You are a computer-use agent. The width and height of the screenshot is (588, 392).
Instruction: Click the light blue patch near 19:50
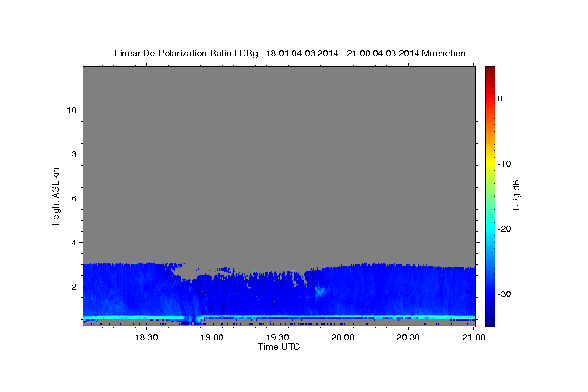(x=319, y=291)
